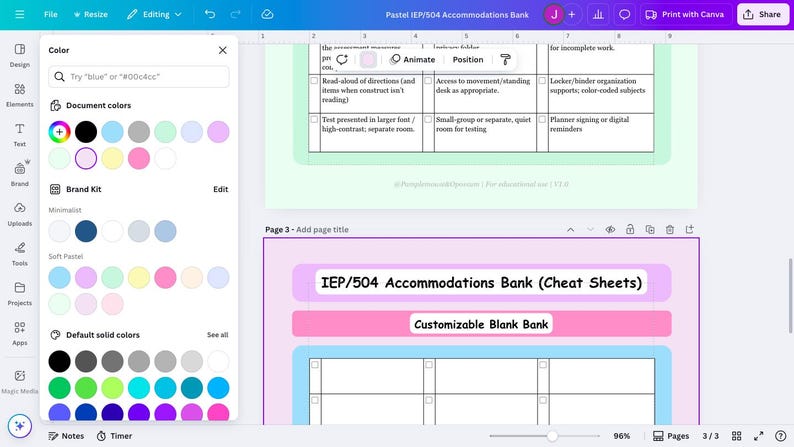Launch the Canva AI assistant button
The image size is (794, 447).
click(x=20, y=426)
